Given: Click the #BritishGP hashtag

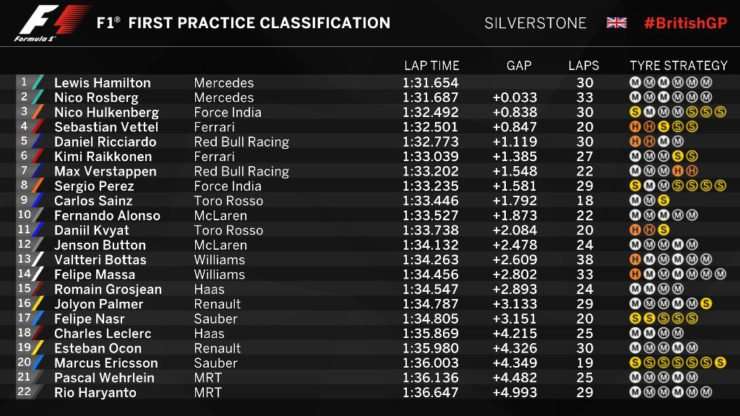Looking at the screenshot, I should point(686,23).
